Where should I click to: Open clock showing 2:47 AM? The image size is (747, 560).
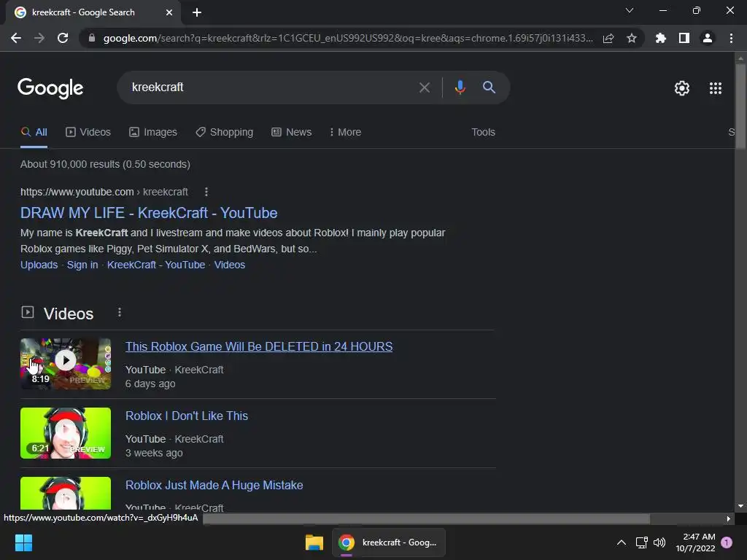[x=695, y=542]
